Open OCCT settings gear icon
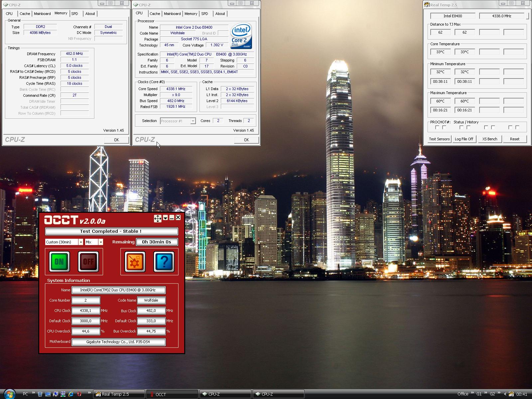Screen dimensions: 532x399 pyautogui.click(x=135, y=262)
